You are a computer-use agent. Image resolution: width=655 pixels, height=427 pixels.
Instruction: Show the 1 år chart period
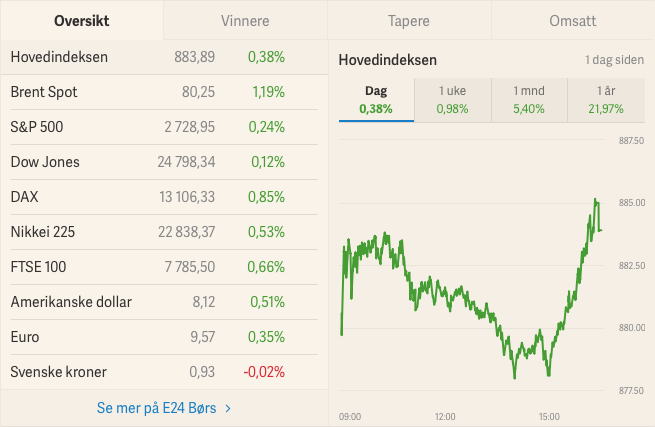pyautogui.click(x=604, y=100)
